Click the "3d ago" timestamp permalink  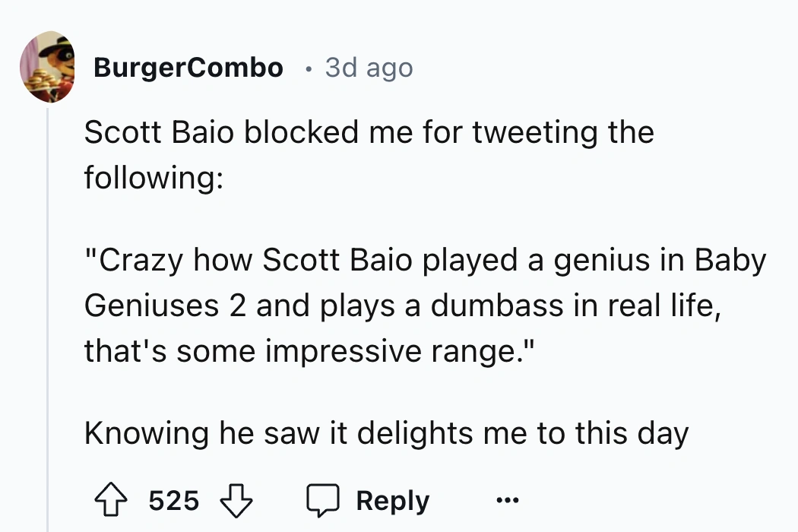(x=369, y=68)
